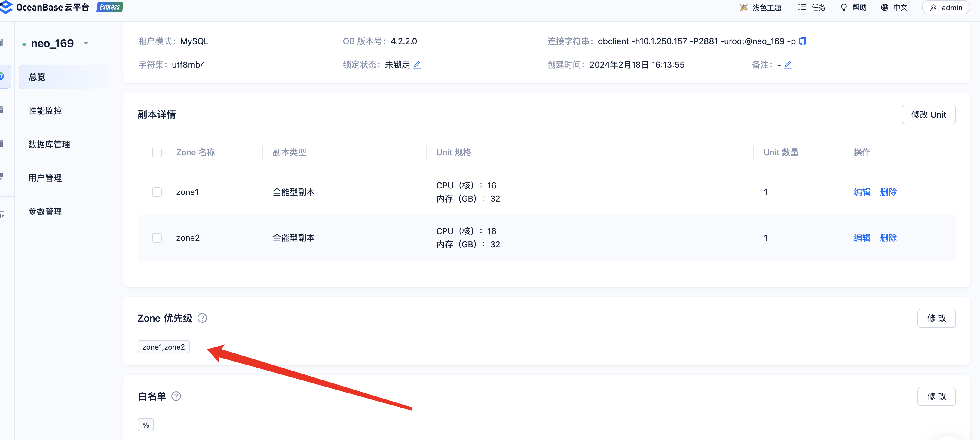Click the zone1,zone2 priority tag
Screen dimensions: 980x440
[x=164, y=347]
